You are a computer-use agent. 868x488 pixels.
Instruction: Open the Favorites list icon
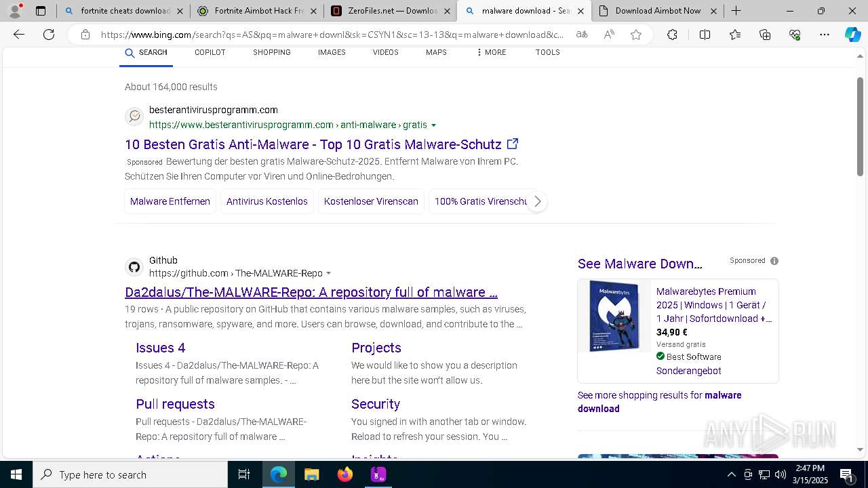pyautogui.click(x=735, y=35)
